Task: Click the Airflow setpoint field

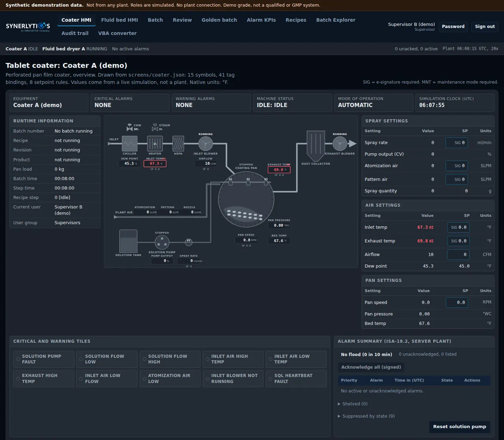Action: tap(458, 255)
